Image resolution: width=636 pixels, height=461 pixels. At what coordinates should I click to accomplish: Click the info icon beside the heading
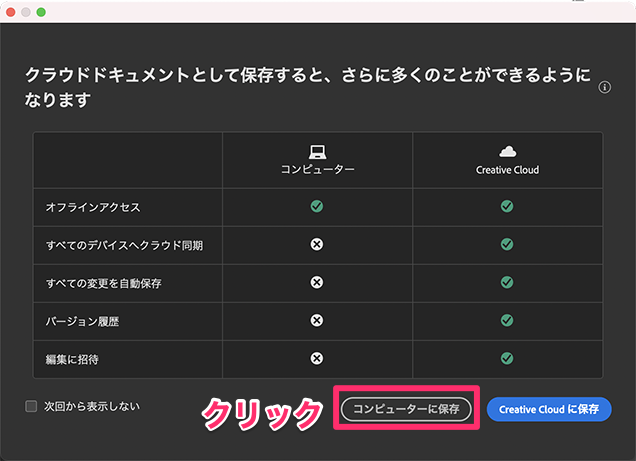click(x=604, y=88)
